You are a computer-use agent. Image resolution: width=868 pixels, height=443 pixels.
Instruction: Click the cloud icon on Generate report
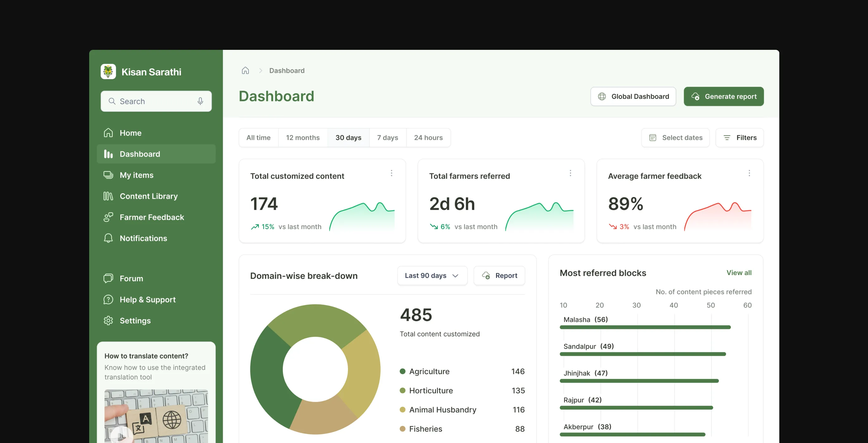(x=695, y=97)
